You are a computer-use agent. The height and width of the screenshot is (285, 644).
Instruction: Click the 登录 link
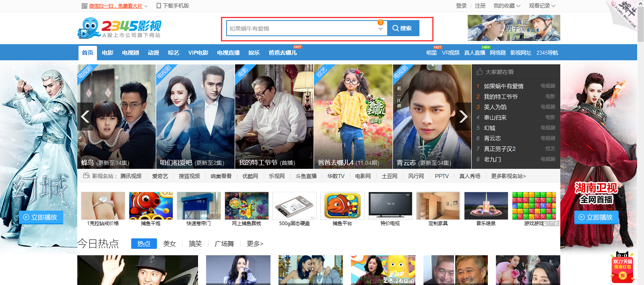pyautogui.click(x=461, y=6)
